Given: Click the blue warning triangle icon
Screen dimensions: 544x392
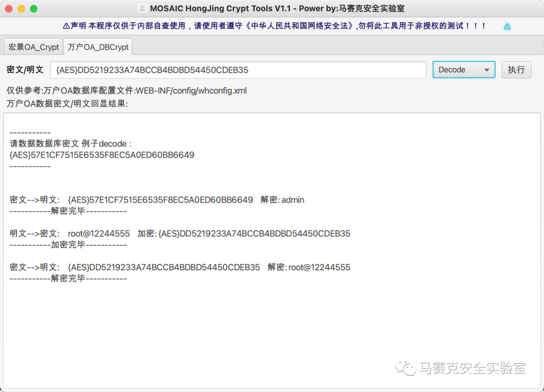Looking at the screenshot, I should click(507, 26).
